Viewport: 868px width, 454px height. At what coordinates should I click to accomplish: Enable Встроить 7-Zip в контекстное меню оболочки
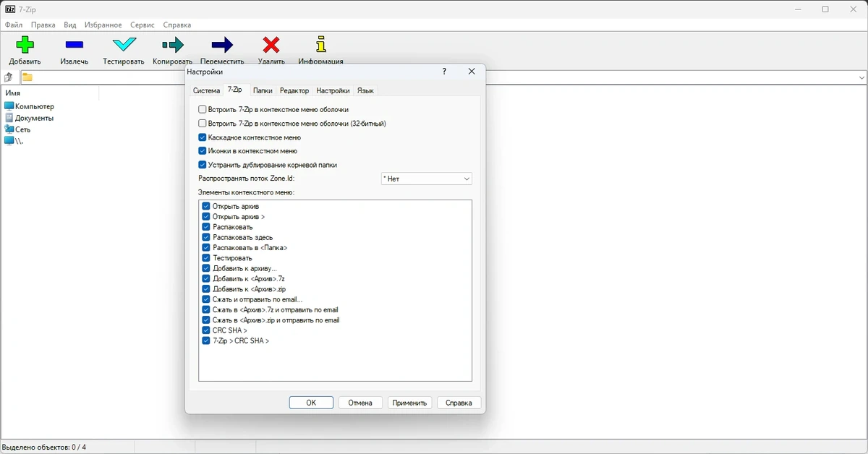[203, 110]
